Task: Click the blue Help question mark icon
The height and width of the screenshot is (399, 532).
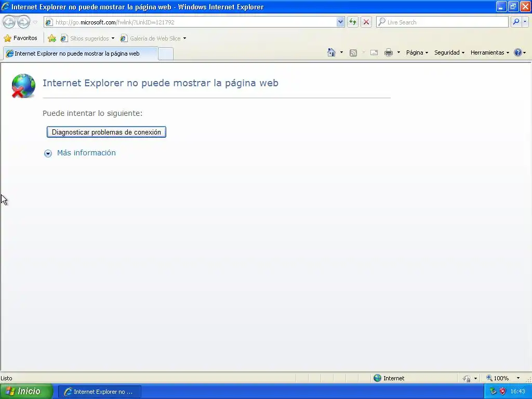Action: [x=518, y=52]
